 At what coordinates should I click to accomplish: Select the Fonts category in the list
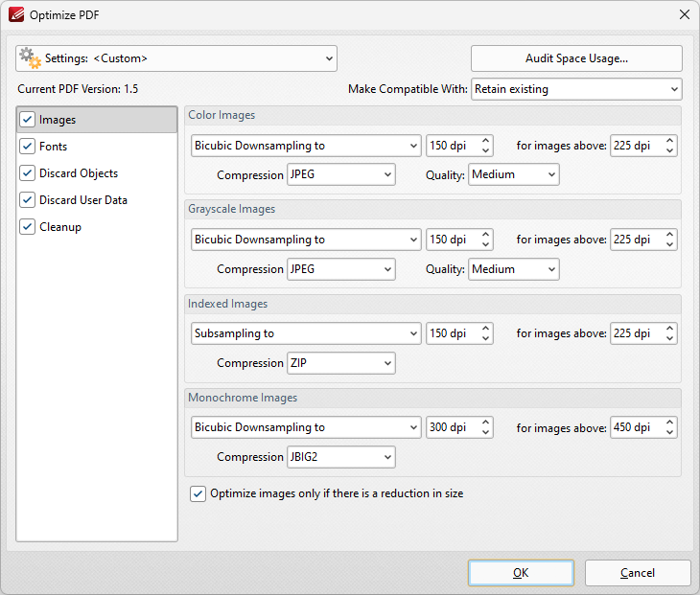coord(54,147)
